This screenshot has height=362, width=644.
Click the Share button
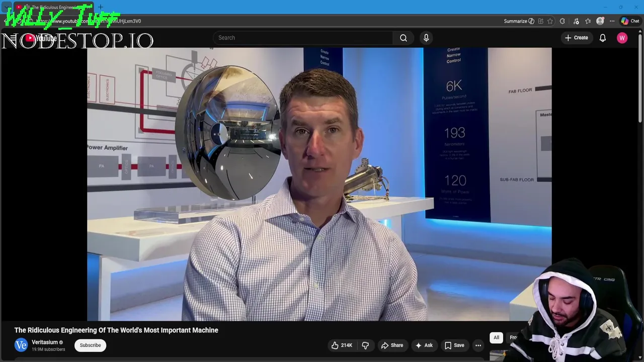tap(392, 345)
